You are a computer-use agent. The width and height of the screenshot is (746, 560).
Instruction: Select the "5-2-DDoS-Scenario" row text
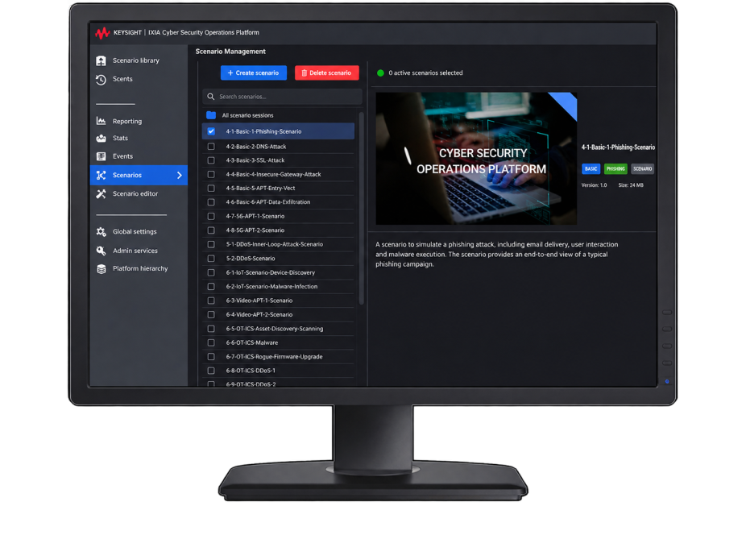coord(251,259)
